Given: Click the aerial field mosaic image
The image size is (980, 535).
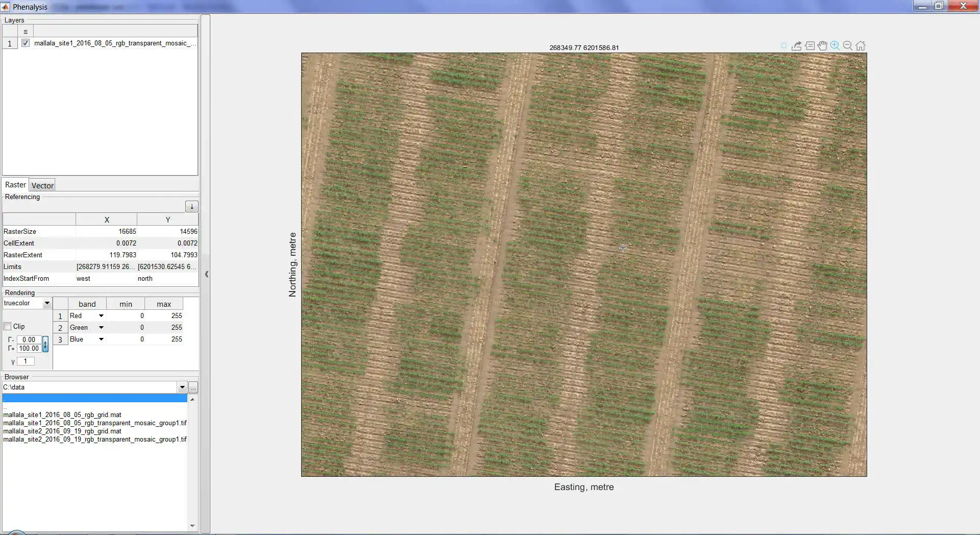Looking at the screenshot, I should pos(584,265).
